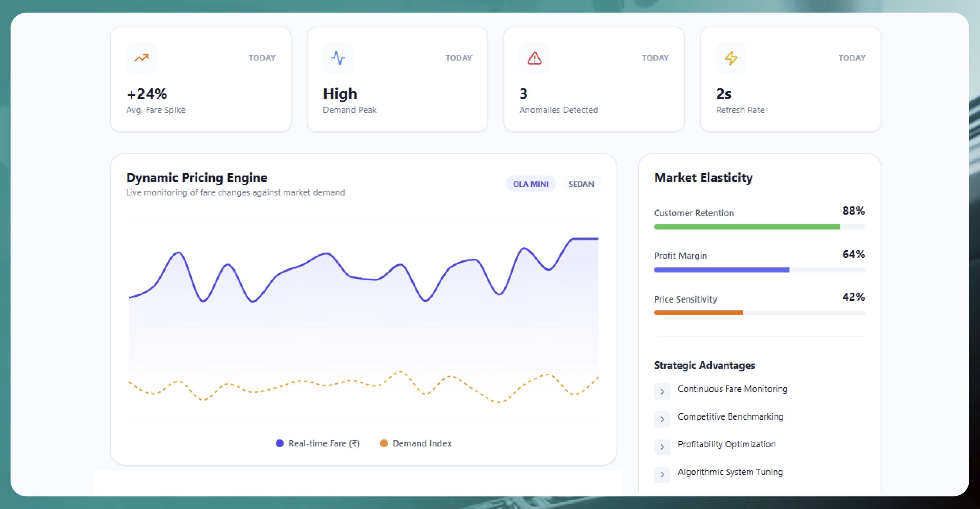980x509 pixels.
Task: Expand the Profitability Optimization chevron
Action: (x=662, y=447)
